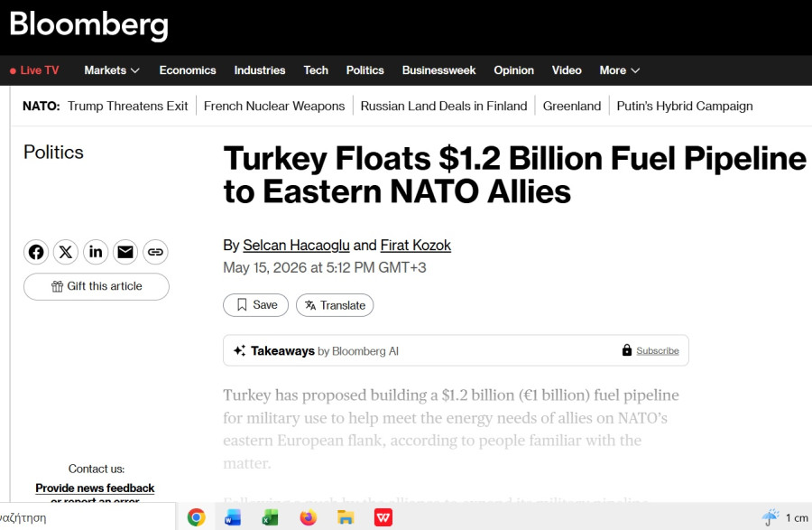Image resolution: width=812 pixels, height=530 pixels.
Task: Open French Nuclear Weapons story
Action: pos(274,107)
